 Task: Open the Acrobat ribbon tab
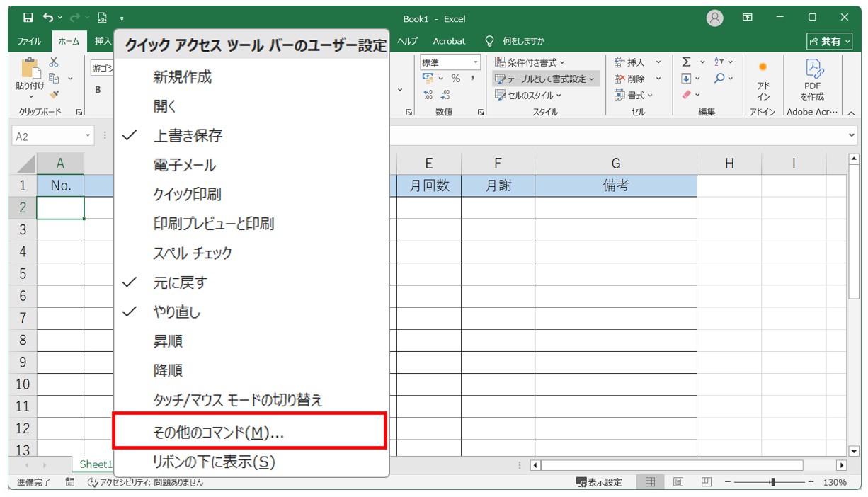pos(449,41)
